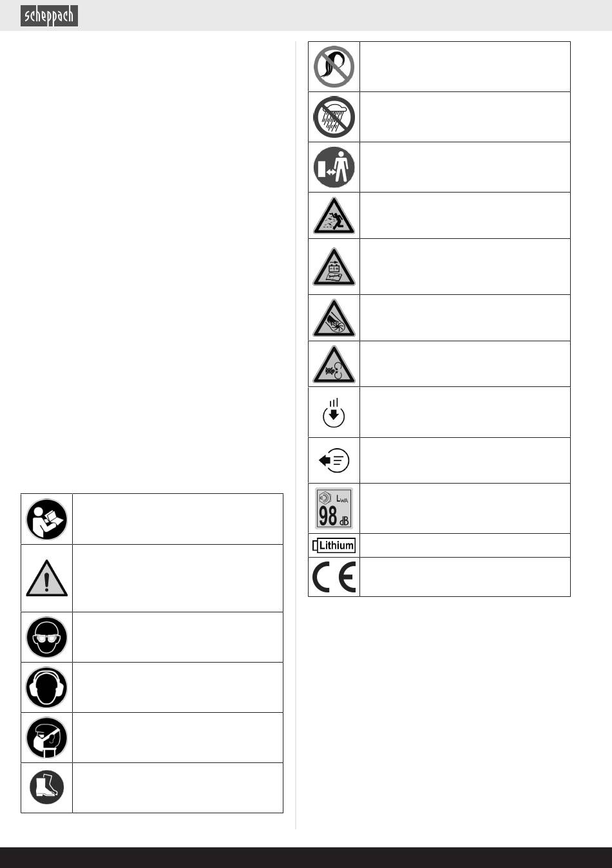Click the rotating fan hand hazard symbol
Viewport: 612px width, 868px height.
(x=334, y=318)
